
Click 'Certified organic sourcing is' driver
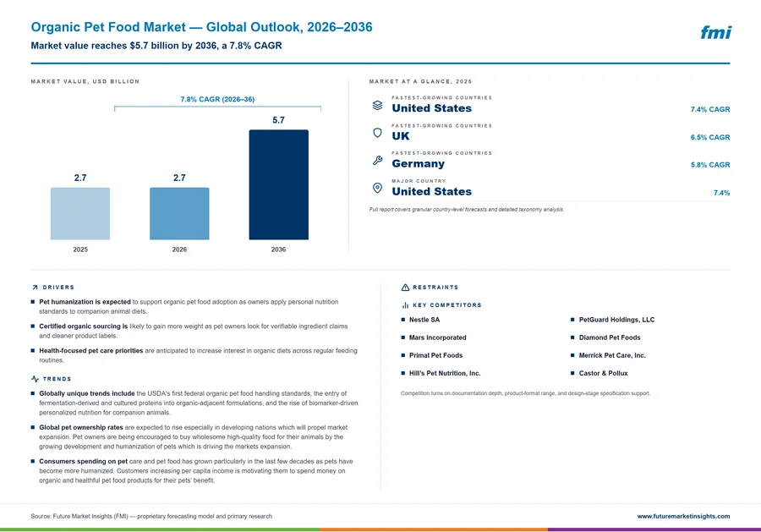click(x=84, y=326)
